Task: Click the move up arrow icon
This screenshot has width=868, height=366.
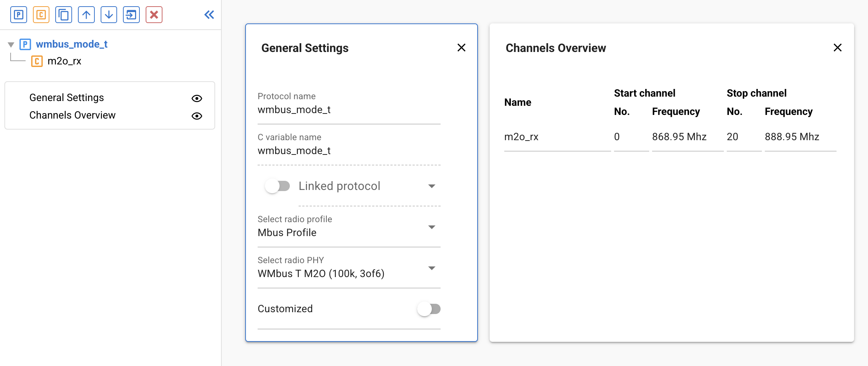Action: (x=86, y=15)
